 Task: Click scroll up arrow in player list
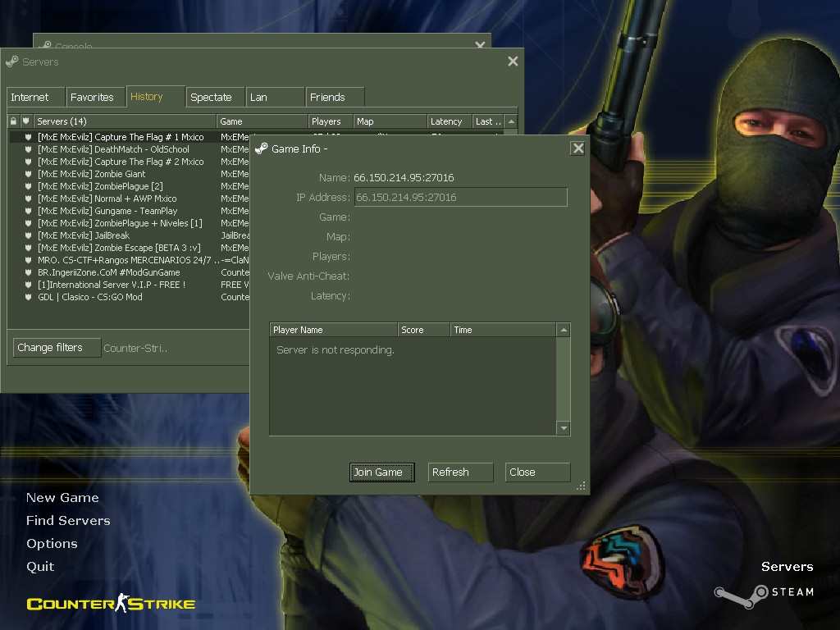coord(564,330)
